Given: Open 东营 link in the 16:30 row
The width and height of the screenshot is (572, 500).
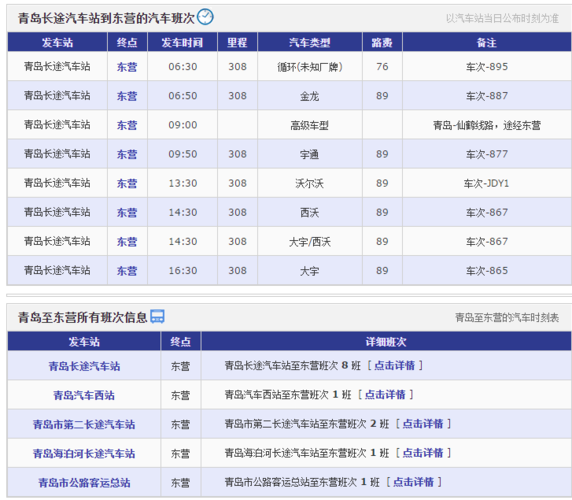Looking at the screenshot, I should [127, 271].
